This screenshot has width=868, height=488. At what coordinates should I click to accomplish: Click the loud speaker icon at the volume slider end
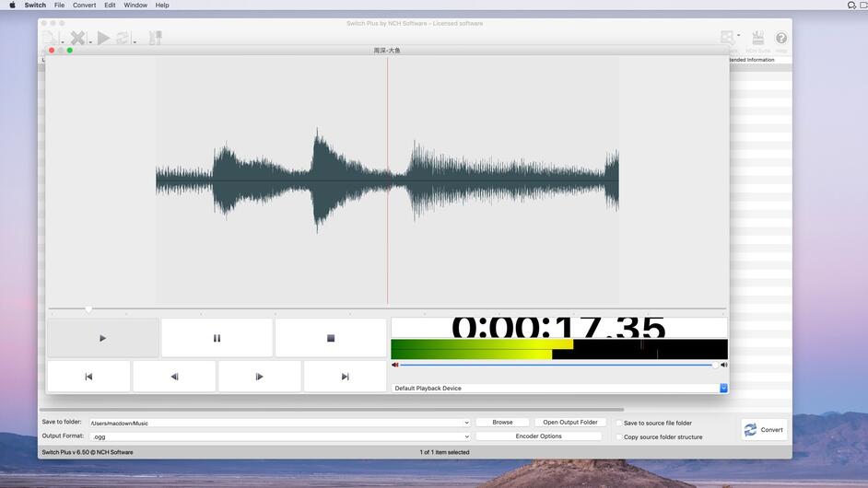(x=723, y=365)
